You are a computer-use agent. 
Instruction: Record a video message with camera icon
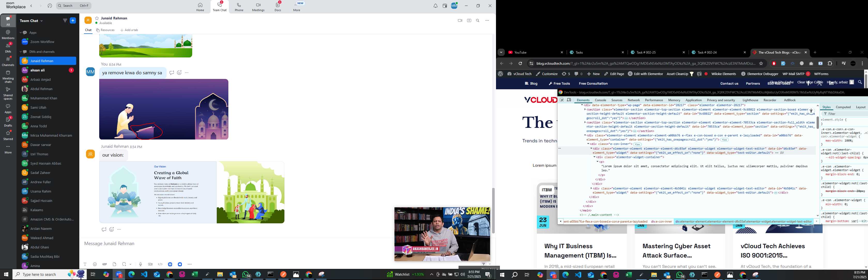click(x=150, y=264)
